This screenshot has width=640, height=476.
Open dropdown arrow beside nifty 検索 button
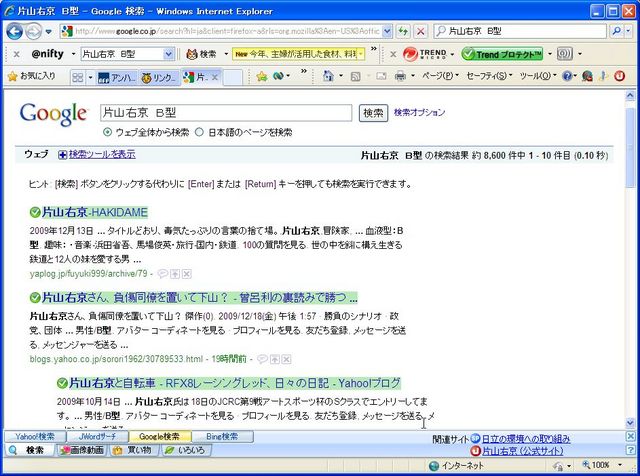coord(226,54)
